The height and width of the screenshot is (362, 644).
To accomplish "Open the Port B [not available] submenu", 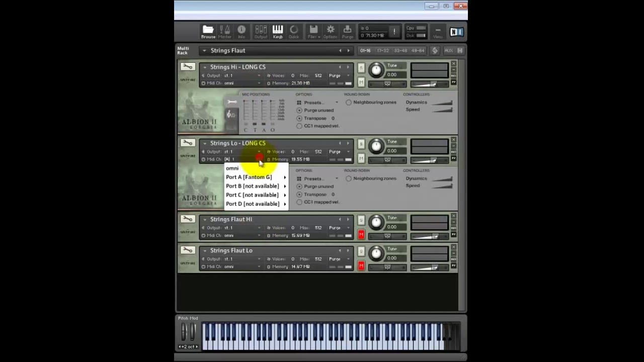I will [x=256, y=186].
